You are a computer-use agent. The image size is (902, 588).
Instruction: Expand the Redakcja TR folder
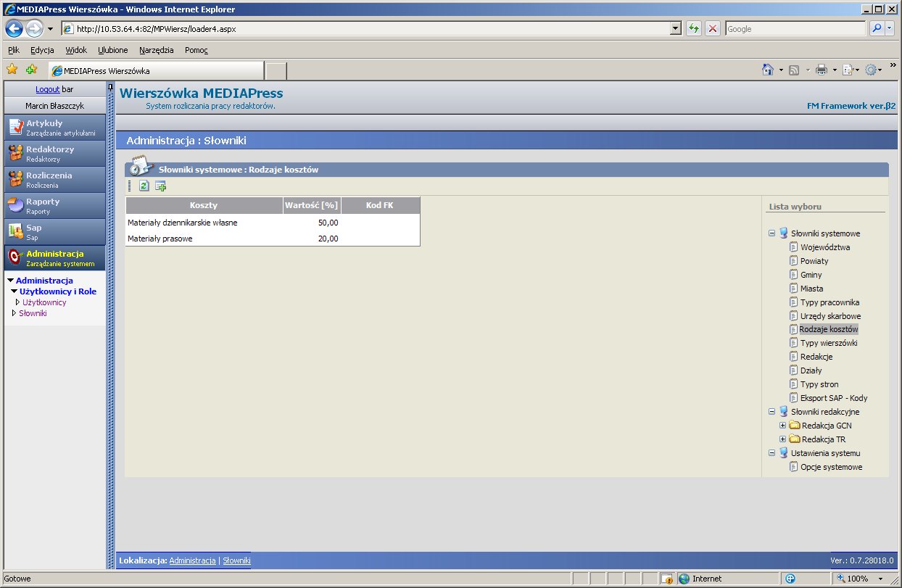pyautogui.click(x=782, y=439)
